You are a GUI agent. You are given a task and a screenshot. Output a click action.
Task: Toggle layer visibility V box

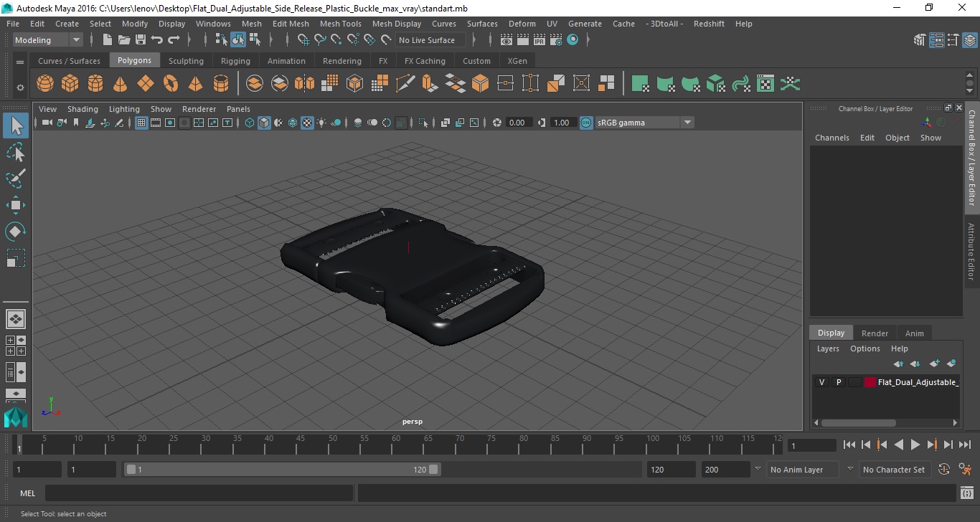coord(821,382)
